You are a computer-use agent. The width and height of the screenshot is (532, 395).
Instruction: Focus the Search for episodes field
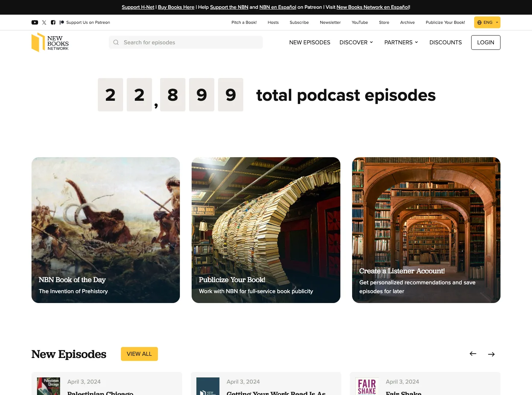[x=186, y=43]
